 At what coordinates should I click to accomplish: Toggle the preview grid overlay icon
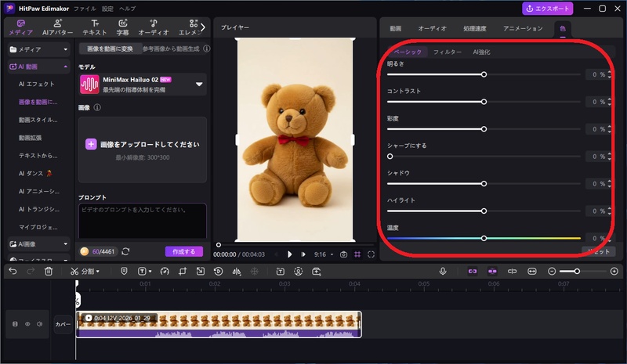click(357, 254)
